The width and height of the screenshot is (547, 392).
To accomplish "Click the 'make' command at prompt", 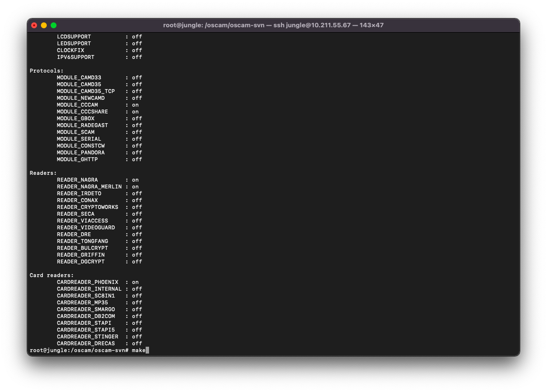I will 138,350.
